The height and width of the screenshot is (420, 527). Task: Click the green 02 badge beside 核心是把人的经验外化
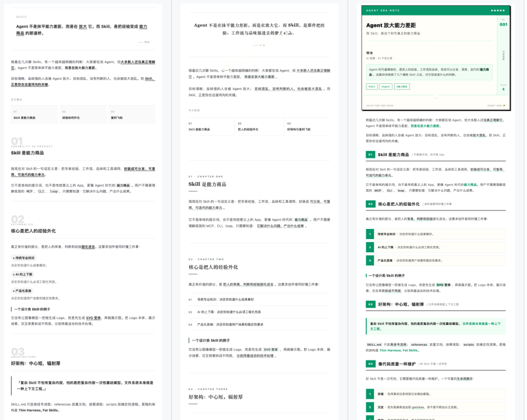[370, 204]
